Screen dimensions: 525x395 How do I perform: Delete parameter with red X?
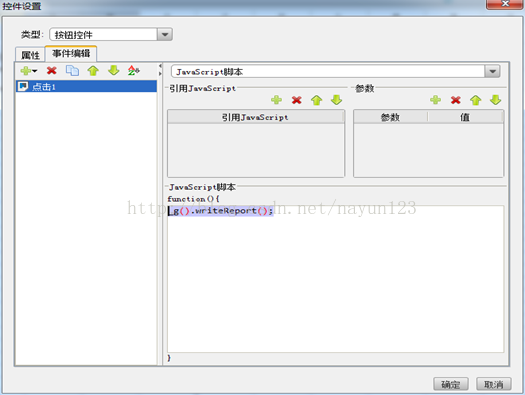pyautogui.click(x=455, y=100)
